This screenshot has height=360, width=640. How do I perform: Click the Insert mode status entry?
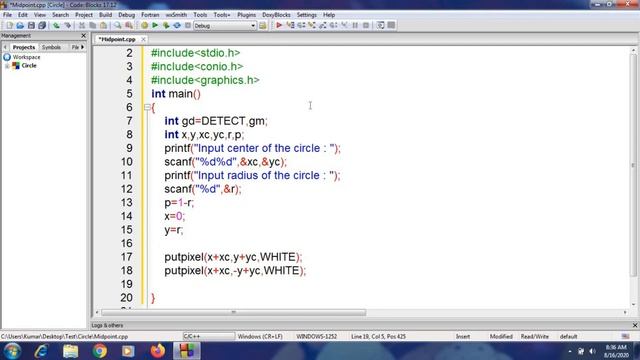click(x=463, y=336)
